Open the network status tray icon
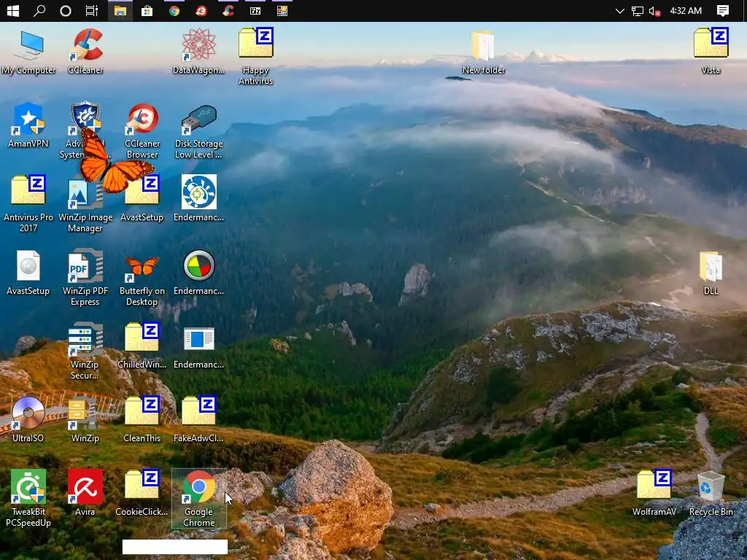This screenshot has width=747, height=560. pyautogui.click(x=637, y=10)
